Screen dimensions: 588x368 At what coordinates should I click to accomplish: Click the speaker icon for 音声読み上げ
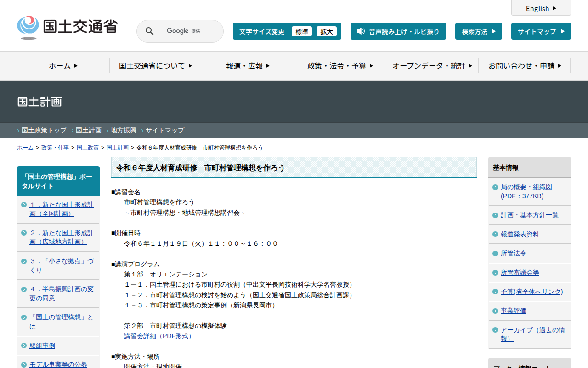(361, 31)
